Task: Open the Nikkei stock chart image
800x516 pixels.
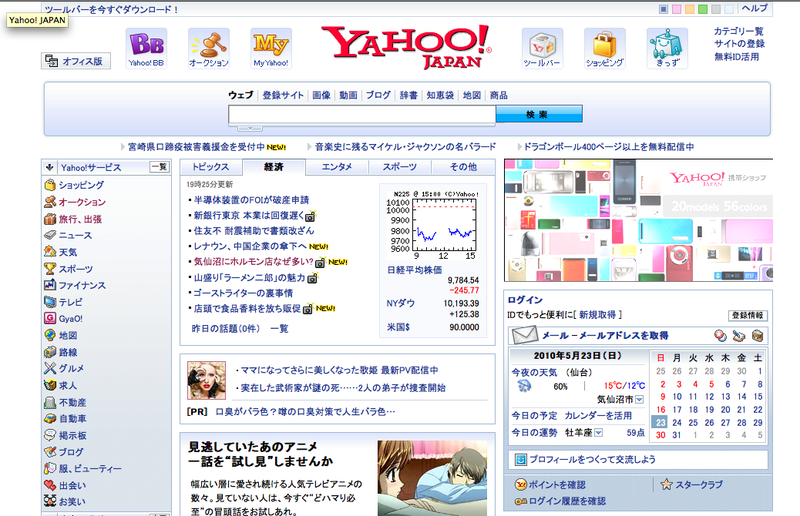Action: pos(433,225)
